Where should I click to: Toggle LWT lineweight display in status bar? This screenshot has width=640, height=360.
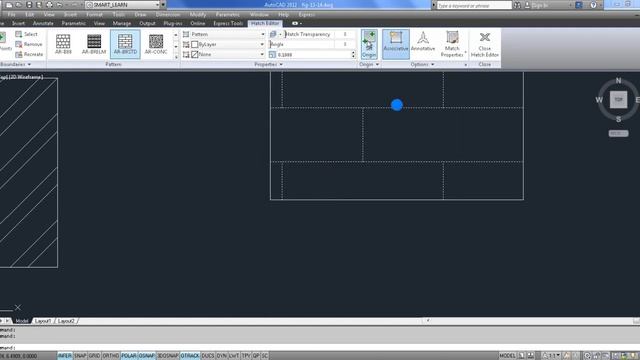(234, 356)
